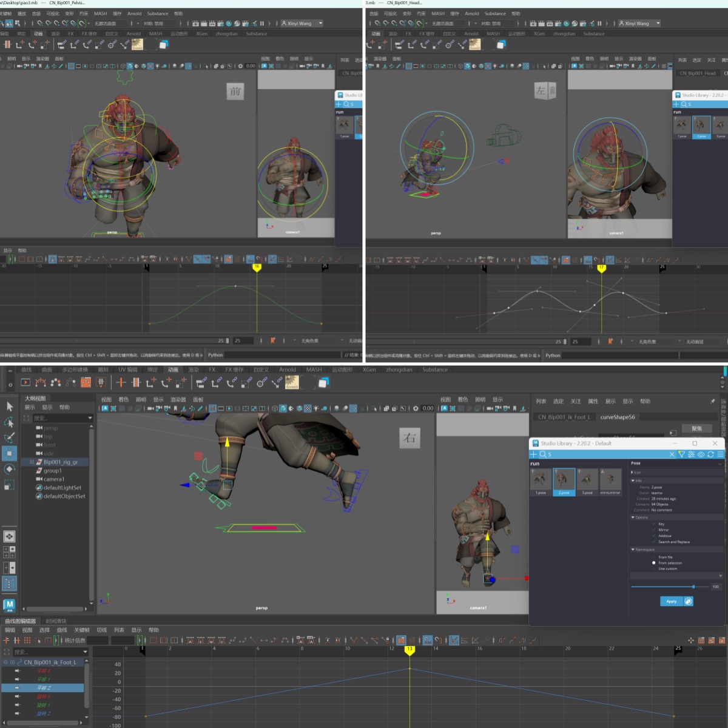Viewport: 728px width, 728px height.
Task: Open 切线 menu in graph editor
Action: pos(101,630)
